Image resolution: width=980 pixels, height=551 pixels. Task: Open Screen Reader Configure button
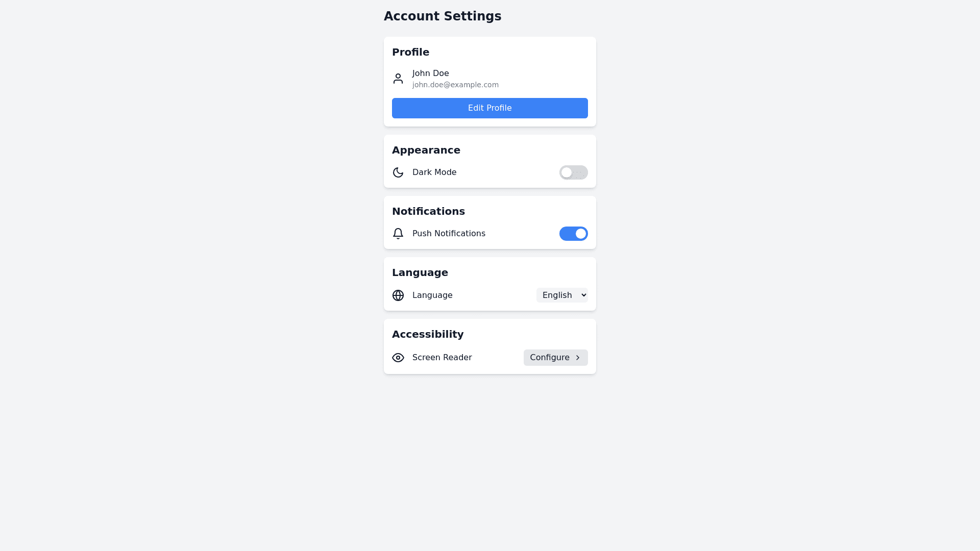point(555,358)
